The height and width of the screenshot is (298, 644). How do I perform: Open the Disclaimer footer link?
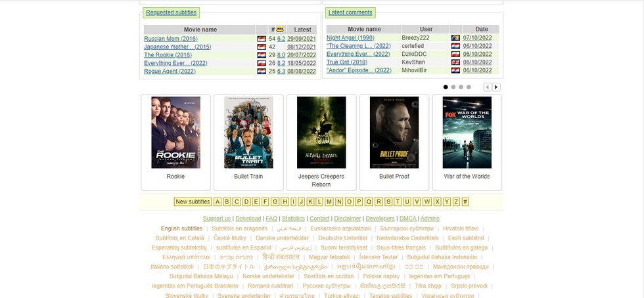348,219
